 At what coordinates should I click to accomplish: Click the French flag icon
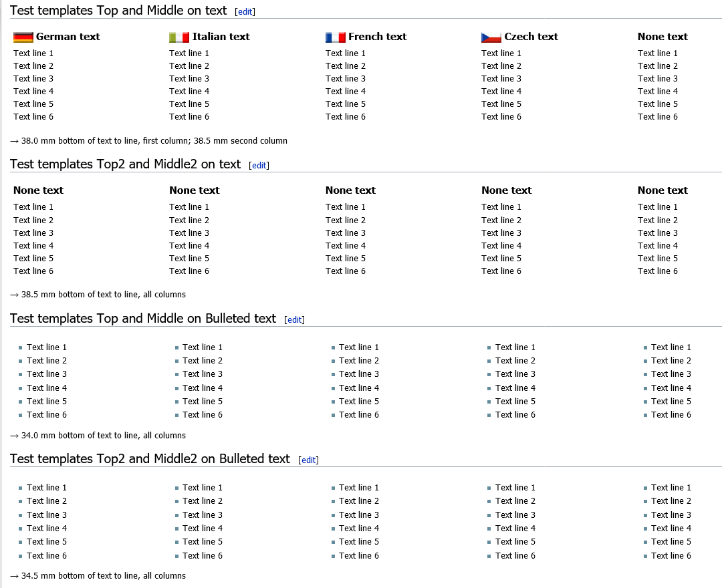click(x=335, y=37)
